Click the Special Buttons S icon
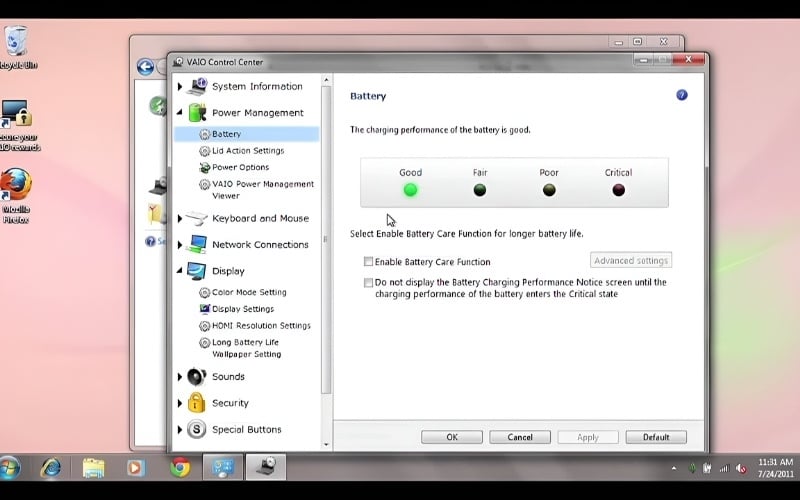800x500 pixels. pyautogui.click(x=196, y=430)
